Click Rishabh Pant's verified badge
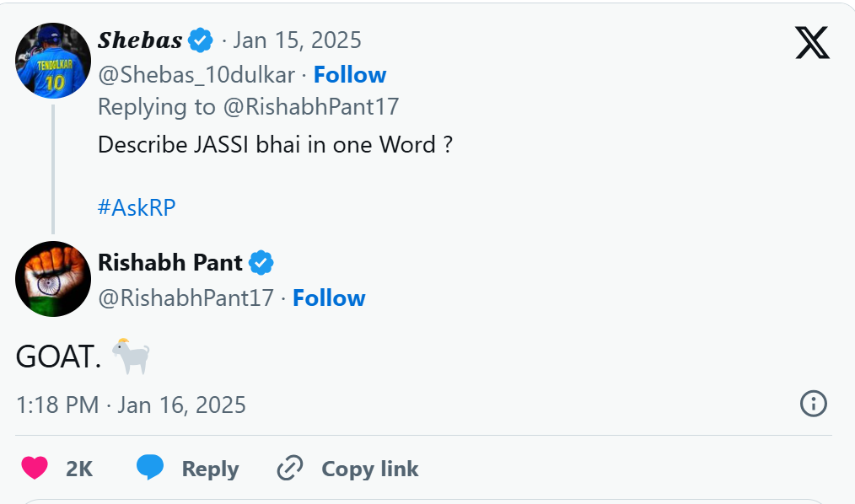855x504 pixels. (261, 263)
